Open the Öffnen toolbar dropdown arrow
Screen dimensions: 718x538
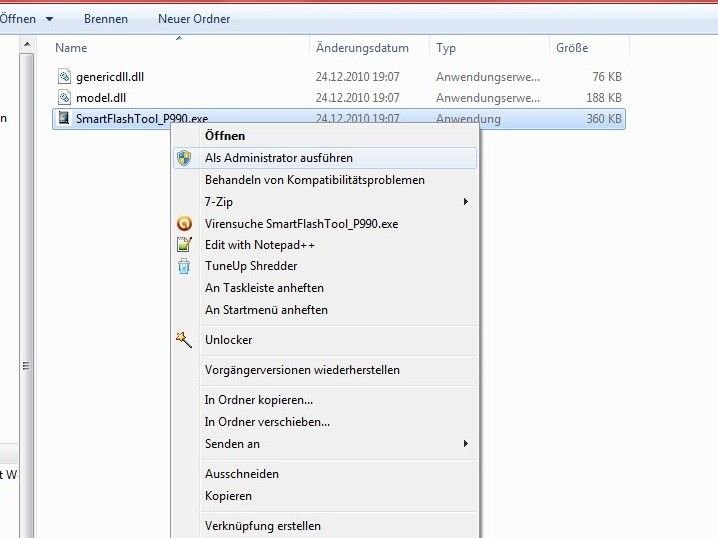(x=49, y=19)
